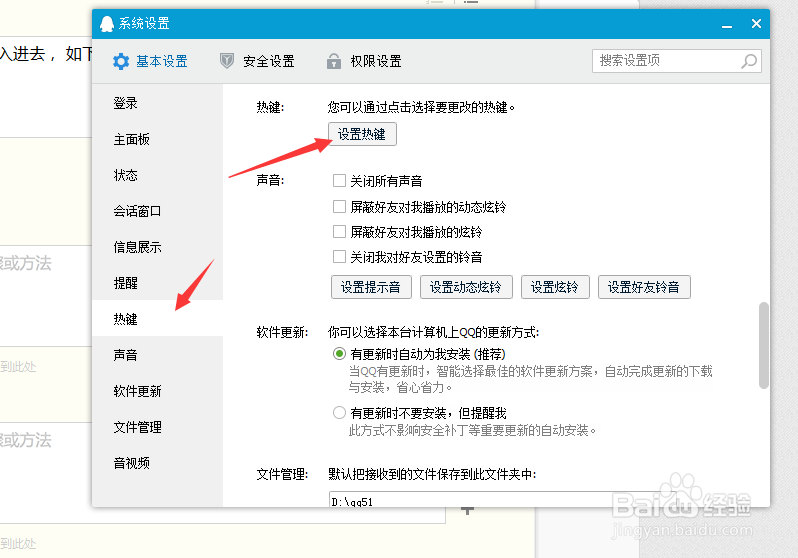Open the 基本设置 tab
The width and height of the screenshot is (798, 558).
click(x=150, y=62)
